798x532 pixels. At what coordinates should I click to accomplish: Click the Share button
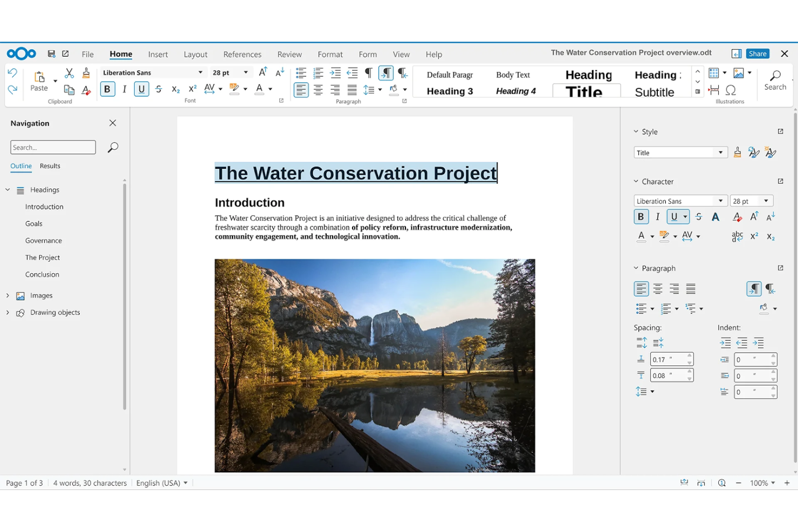[x=758, y=53]
